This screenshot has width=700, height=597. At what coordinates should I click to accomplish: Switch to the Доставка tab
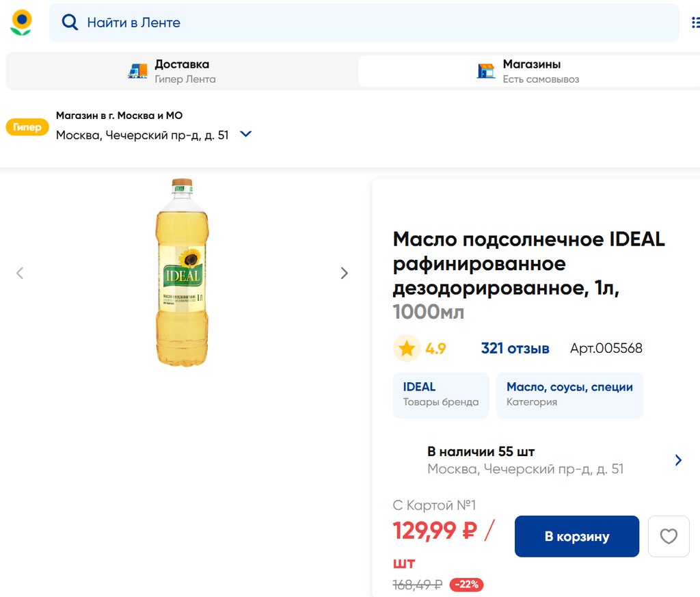click(181, 71)
